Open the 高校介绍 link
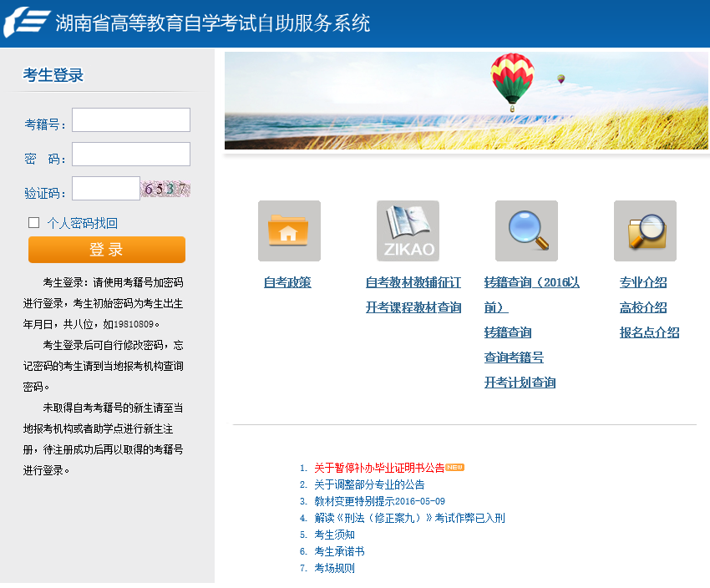This screenshot has width=710, height=588. tap(643, 307)
